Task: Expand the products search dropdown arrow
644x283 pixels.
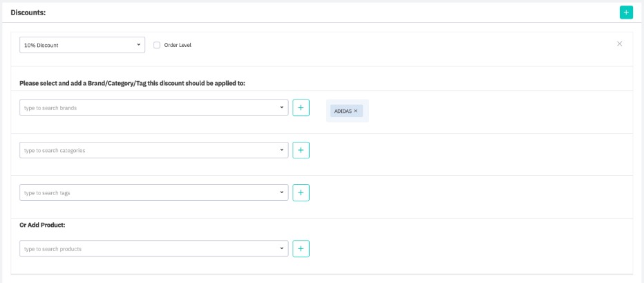Action: 282,248
